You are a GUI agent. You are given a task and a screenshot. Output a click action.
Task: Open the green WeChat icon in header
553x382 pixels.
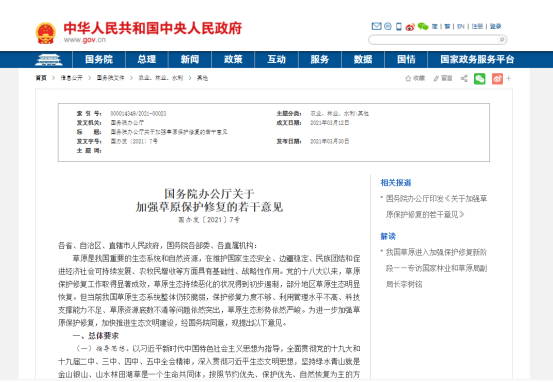pos(423,26)
